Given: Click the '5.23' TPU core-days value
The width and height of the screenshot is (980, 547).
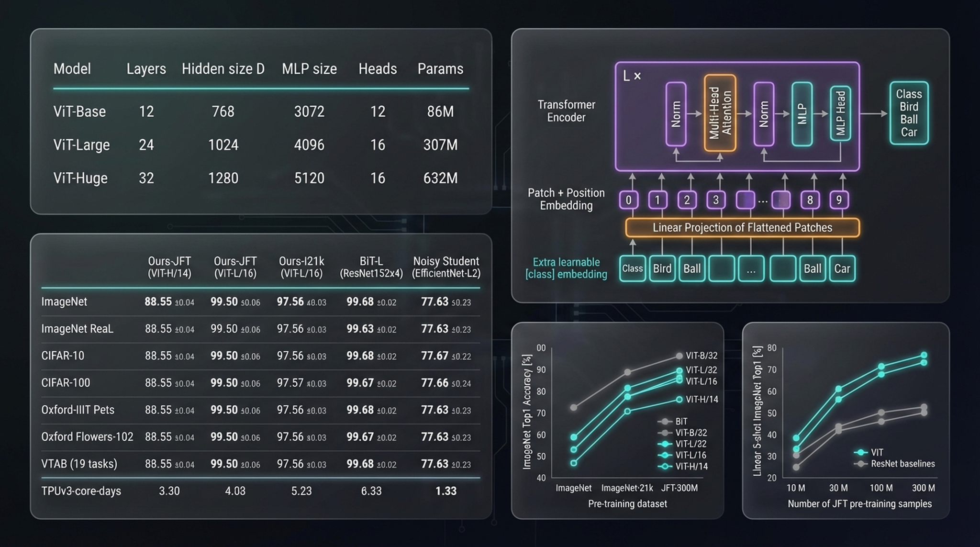Looking at the screenshot, I should pos(301,491).
